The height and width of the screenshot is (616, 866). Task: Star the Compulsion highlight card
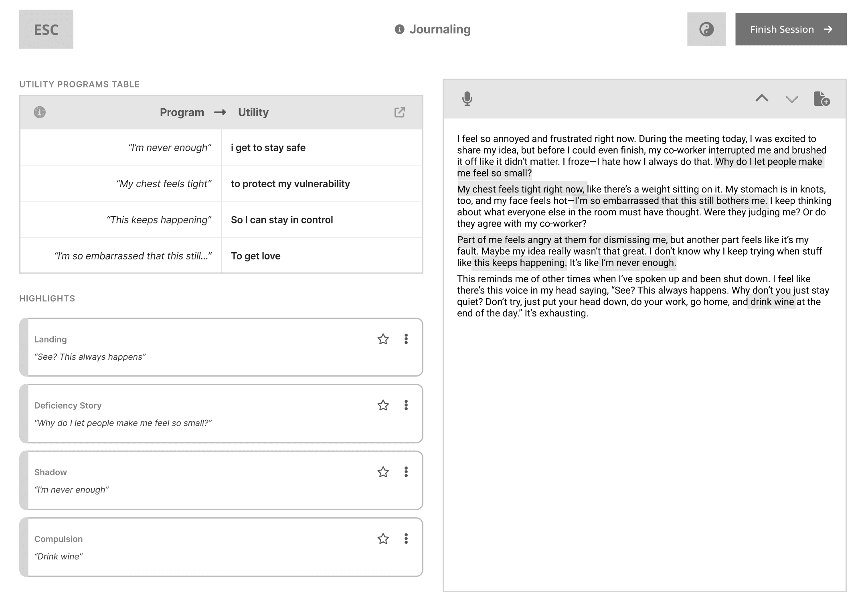pyautogui.click(x=383, y=539)
